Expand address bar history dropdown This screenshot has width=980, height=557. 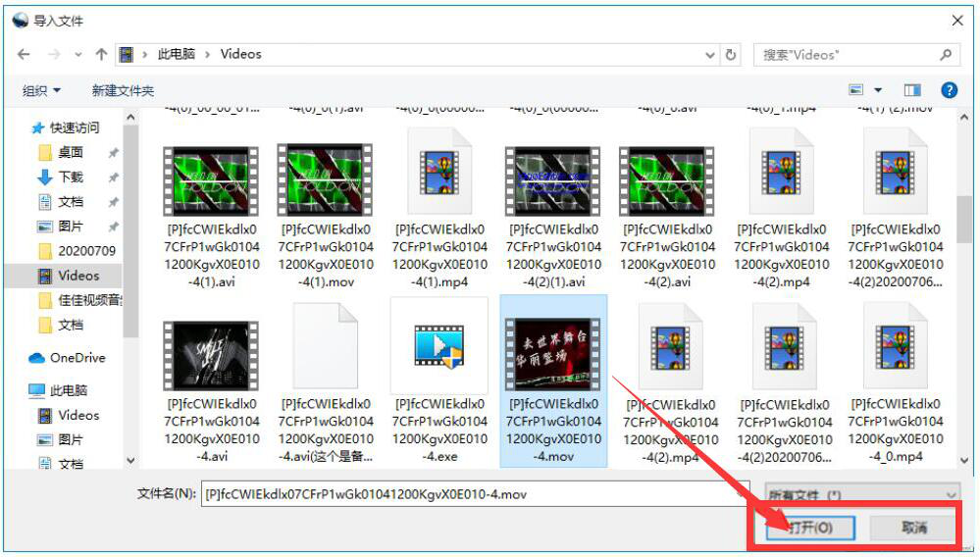click(710, 55)
